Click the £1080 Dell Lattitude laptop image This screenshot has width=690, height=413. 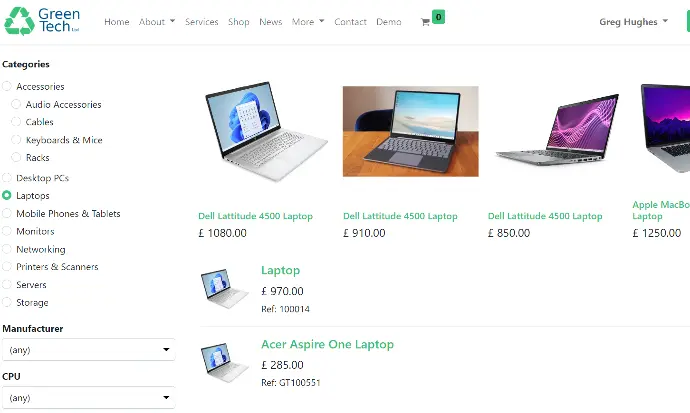coord(266,131)
